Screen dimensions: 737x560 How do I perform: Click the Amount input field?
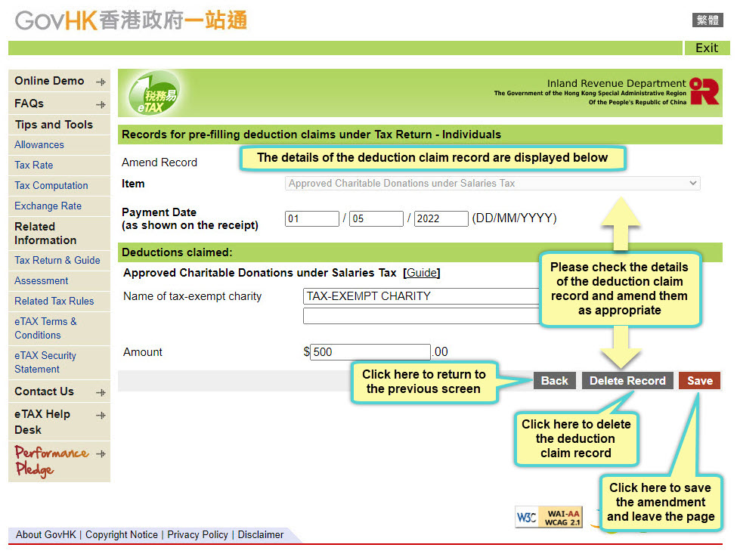370,352
